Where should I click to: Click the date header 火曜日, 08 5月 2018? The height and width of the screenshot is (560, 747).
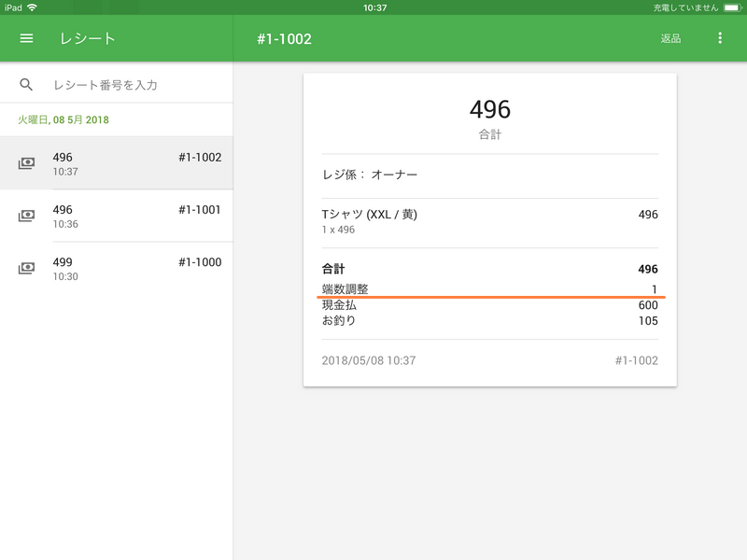(x=63, y=120)
